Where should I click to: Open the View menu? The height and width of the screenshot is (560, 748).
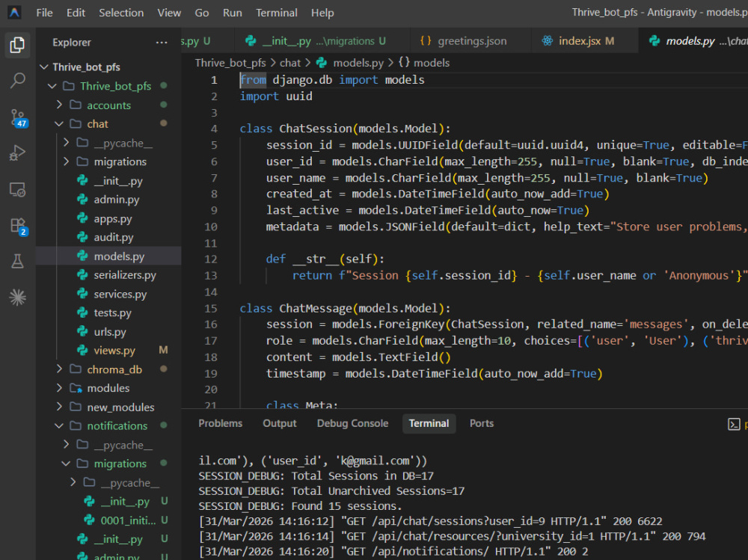click(x=169, y=13)
